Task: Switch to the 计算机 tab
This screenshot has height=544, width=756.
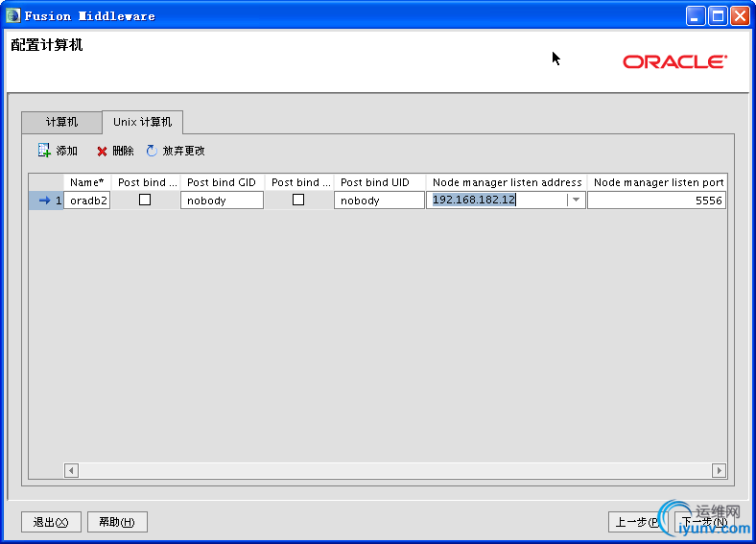Action: click(x=61, y=122)
